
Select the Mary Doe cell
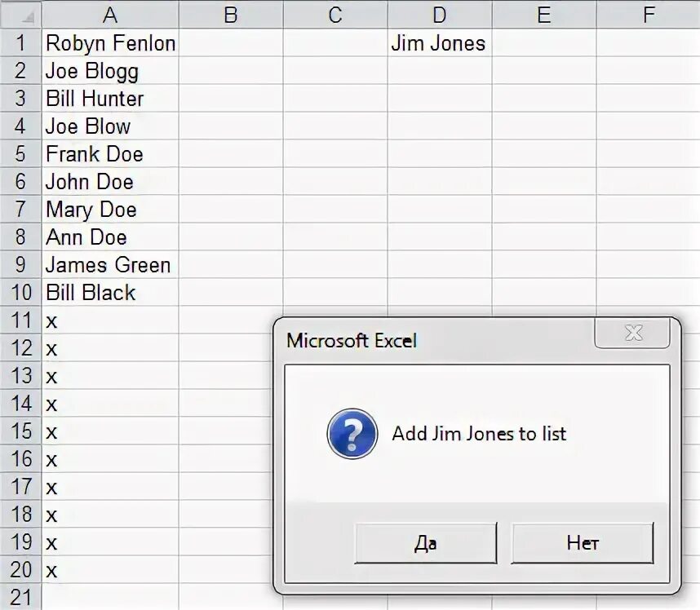pos(110,210)
